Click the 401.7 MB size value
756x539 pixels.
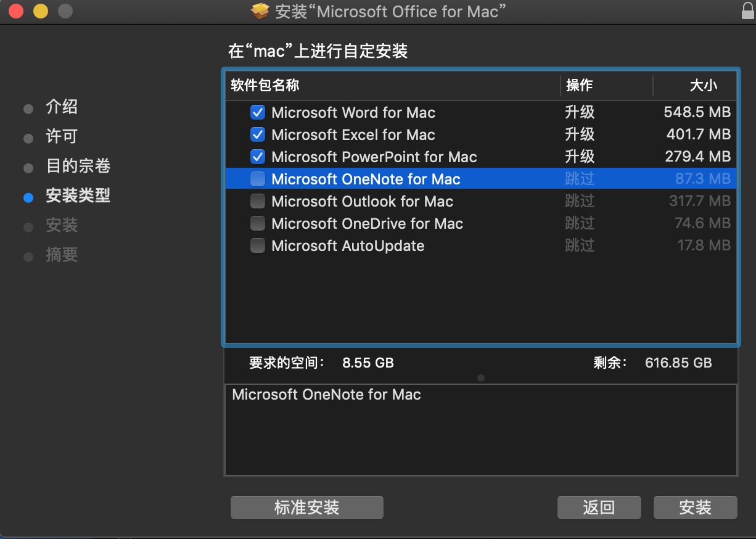click(699, 134)
